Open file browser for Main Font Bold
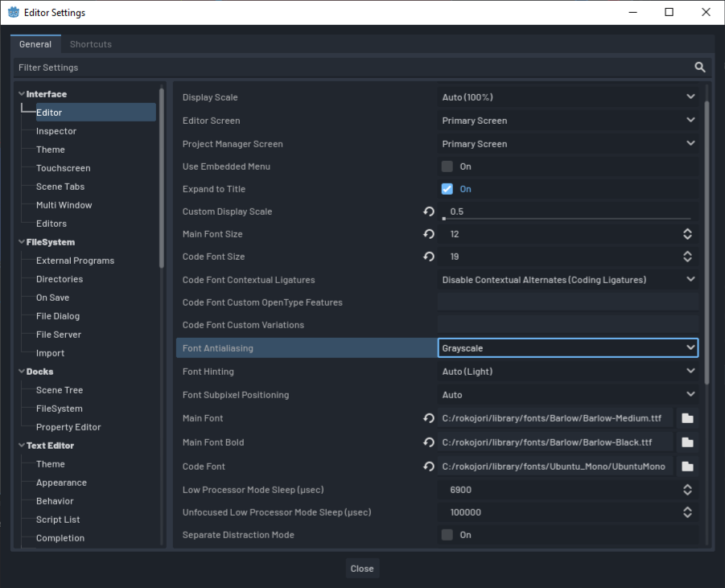This screenshot has height=588, width=725. [x=687, y=442]
